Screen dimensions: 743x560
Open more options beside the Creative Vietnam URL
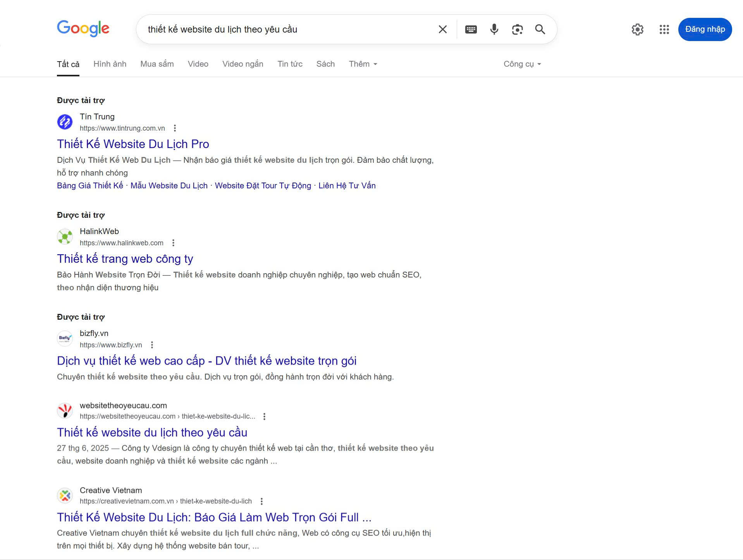[x=261, y=501]
